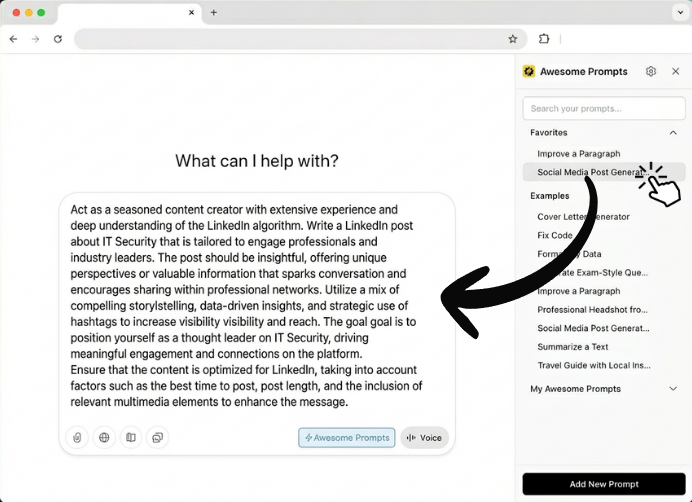Click the My Awesome Prompts label
Image resolution: width=692 pixels, height=502 pixels.
(x=575, y=389)
